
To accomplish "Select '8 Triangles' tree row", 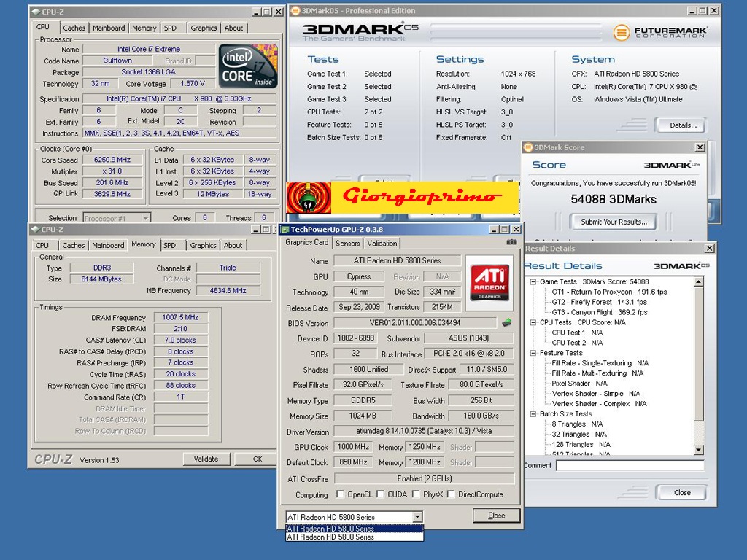I will pyautogui.click(x=577, y=424).
